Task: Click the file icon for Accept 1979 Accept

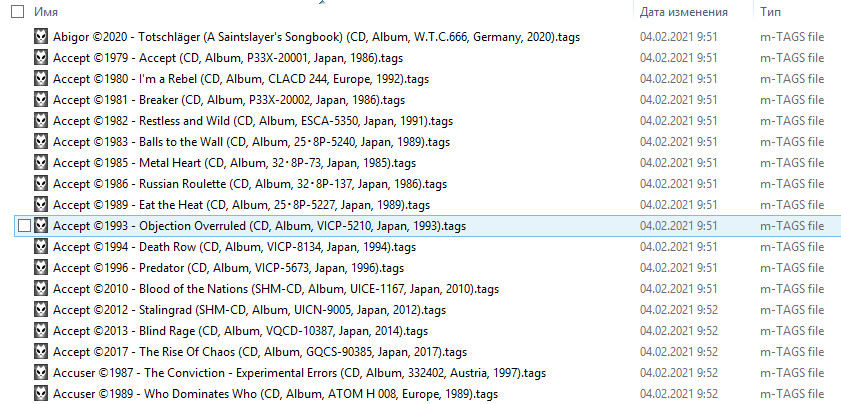Action: [41, 58]
